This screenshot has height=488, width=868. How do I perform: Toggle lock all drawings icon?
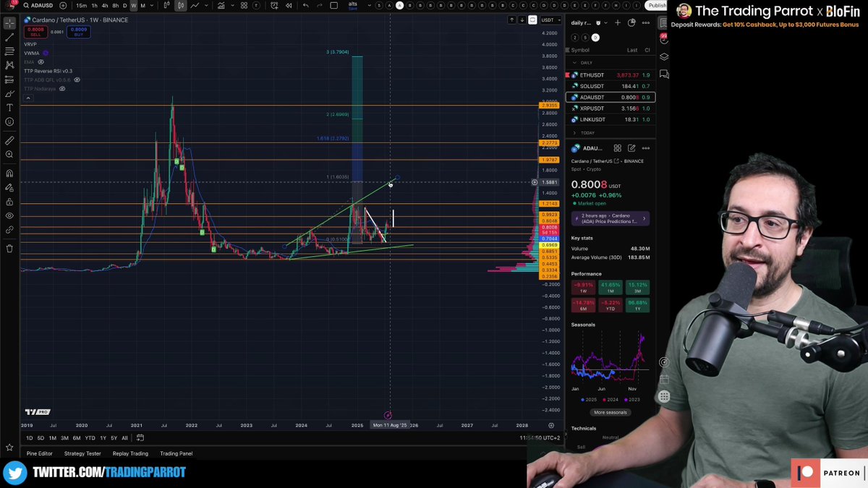(9, 202)
